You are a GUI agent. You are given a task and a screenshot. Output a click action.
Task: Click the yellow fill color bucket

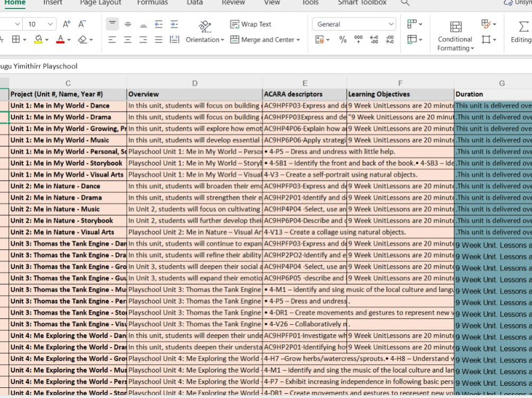point(38,39)
